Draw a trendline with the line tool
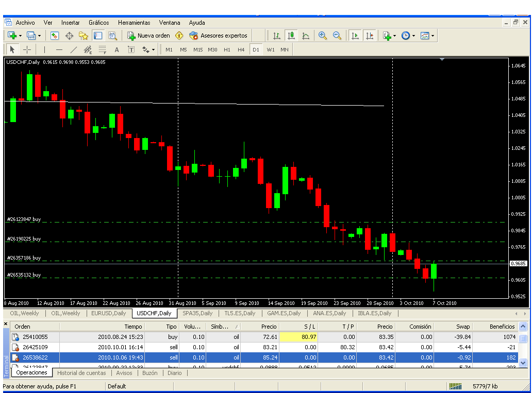This screenshot has width=532, height=393. (x=73, y=50)
